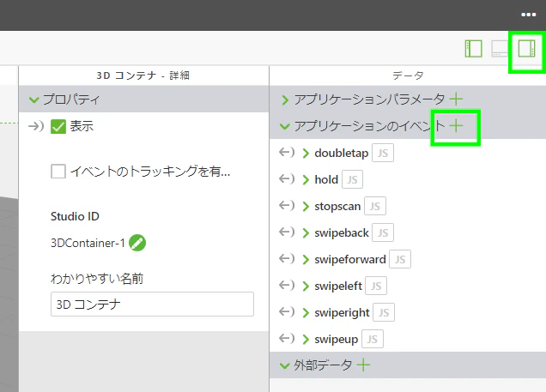The height and width of the screenshot is (392, 546).
Task: Click the binding arrow beside swiperight
Action: click(x=287, y=312)
